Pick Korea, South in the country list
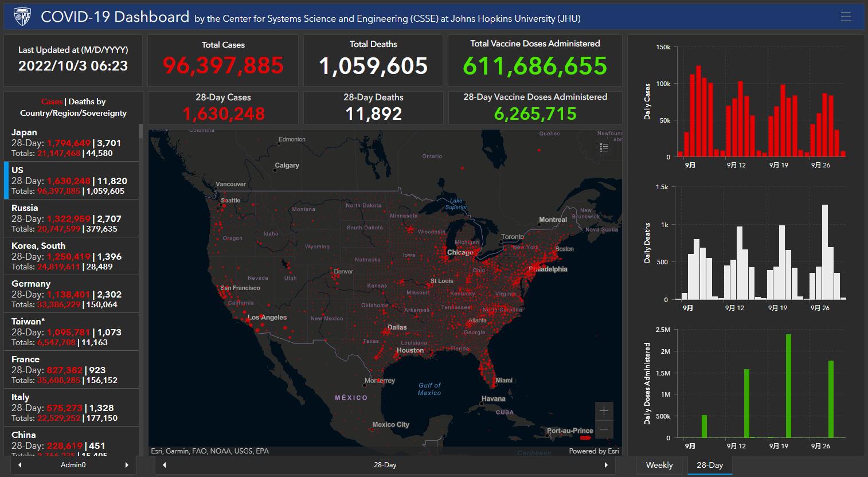This screenshot has width=868, height=477. (x=71, y=256)
